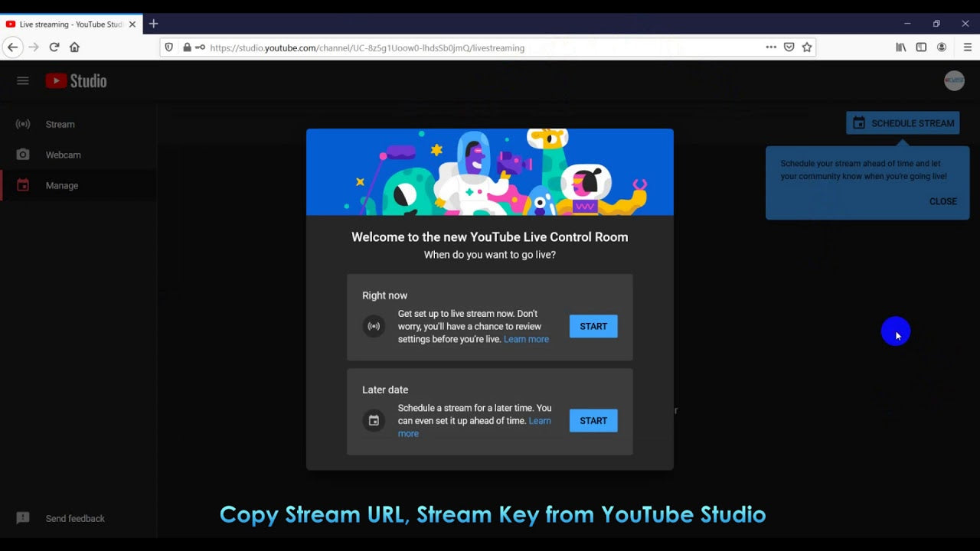
Task: Open a new browser tab
Action: [x=153, y=24]
